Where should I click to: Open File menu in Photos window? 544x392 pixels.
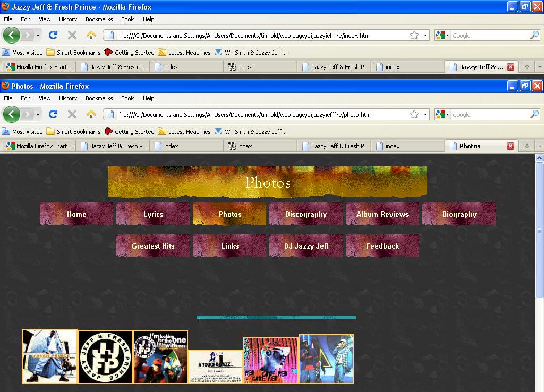(8, 98)
